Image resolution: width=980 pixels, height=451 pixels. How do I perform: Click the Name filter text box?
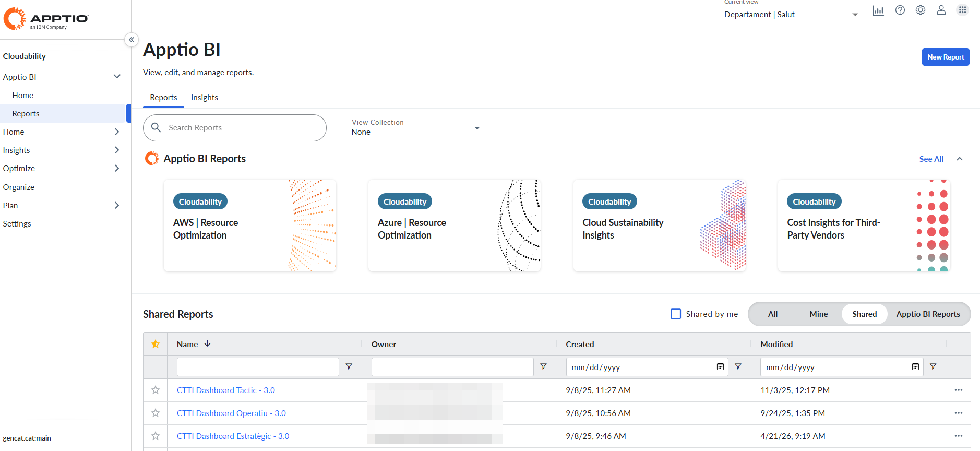pos(258,367)
